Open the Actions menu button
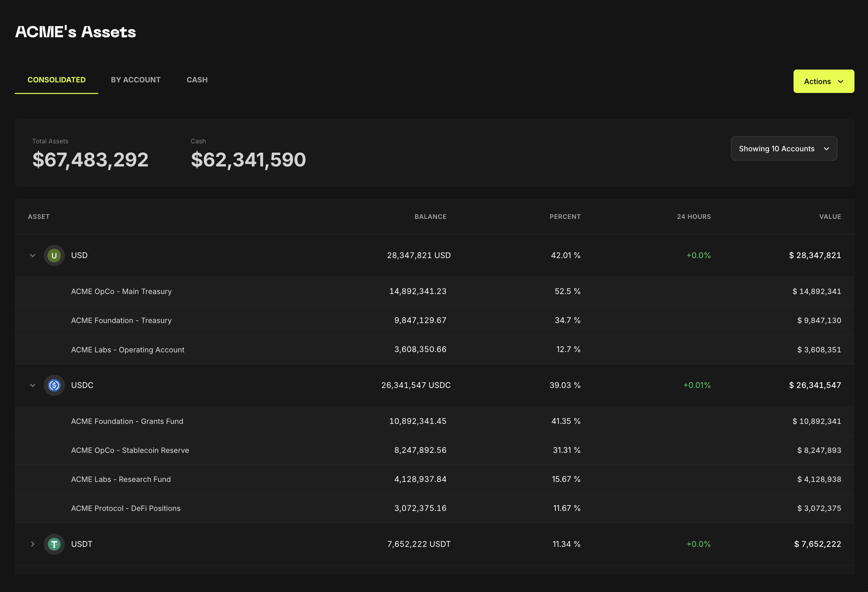Viewport: 868px width, 592px height. coord(824,81)
